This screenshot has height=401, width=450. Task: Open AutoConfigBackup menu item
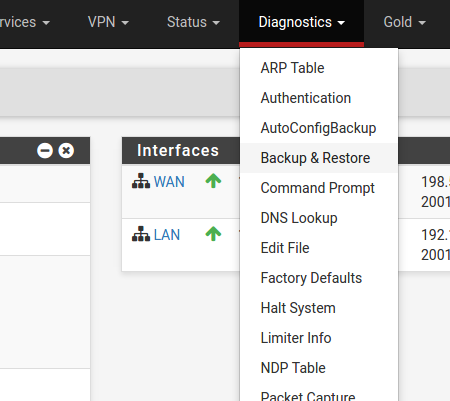[x=319, y=128]
